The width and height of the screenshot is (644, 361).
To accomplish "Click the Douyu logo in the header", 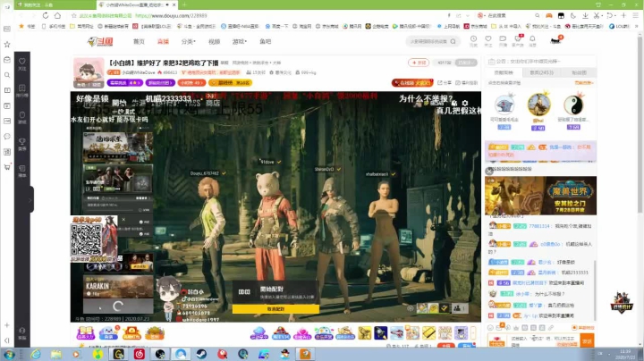I will point(100,41).
